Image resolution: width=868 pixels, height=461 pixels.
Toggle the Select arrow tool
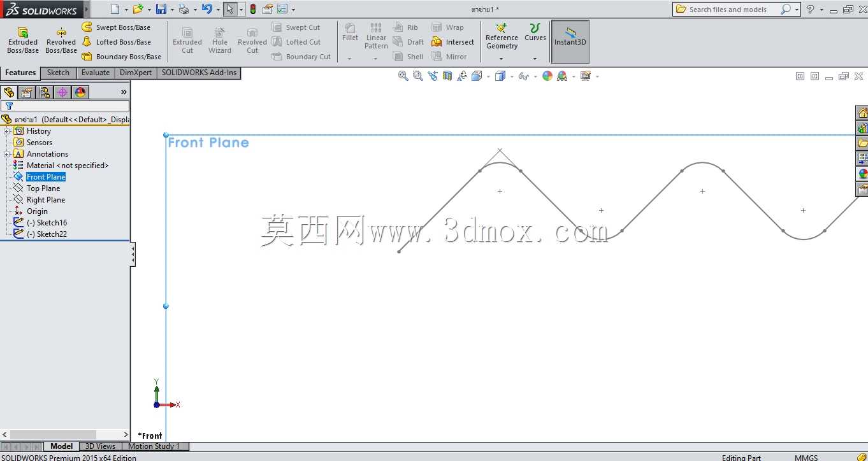click(230, 9)
